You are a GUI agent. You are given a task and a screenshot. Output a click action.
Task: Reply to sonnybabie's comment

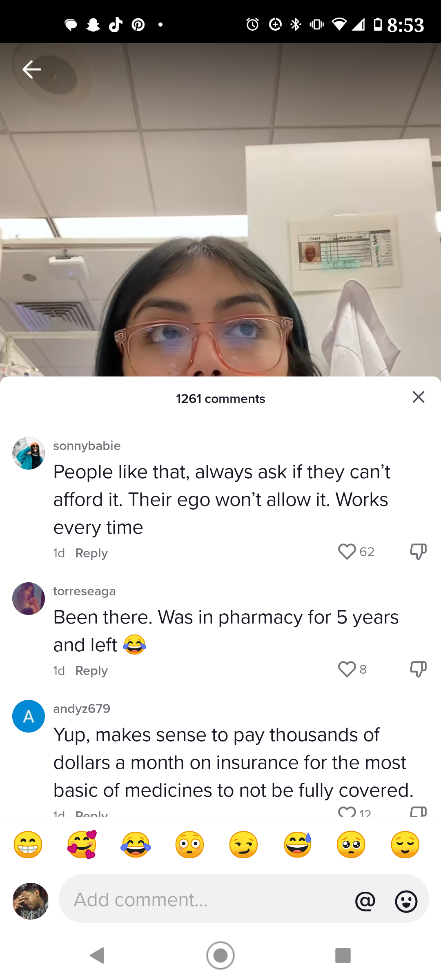(x=91, y=553)
